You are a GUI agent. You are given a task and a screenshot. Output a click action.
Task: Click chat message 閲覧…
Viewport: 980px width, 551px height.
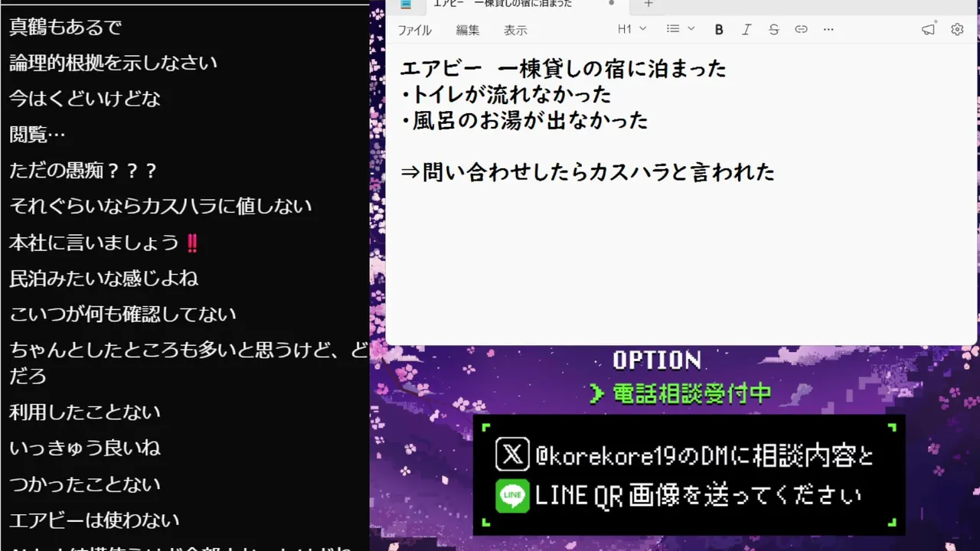[38, 135]
